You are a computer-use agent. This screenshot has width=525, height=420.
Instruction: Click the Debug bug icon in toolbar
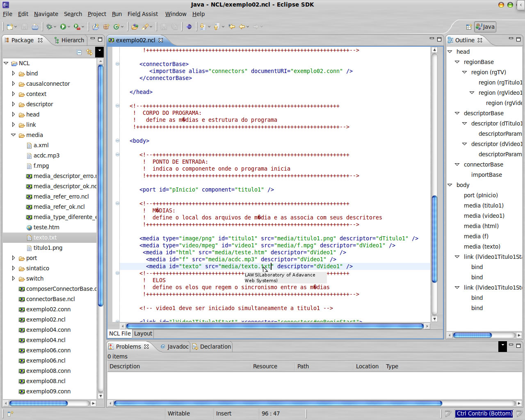(49, 27)
